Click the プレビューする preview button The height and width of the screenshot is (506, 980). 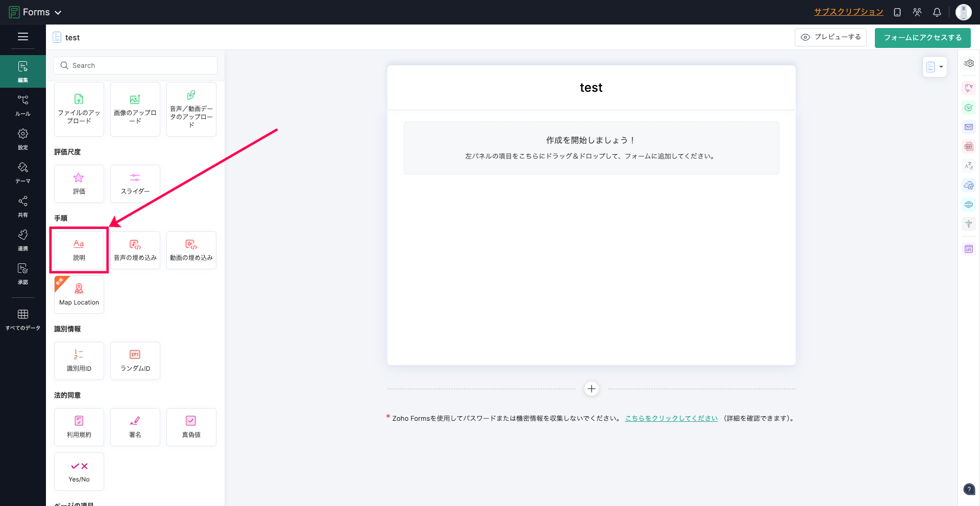point(830,37)
